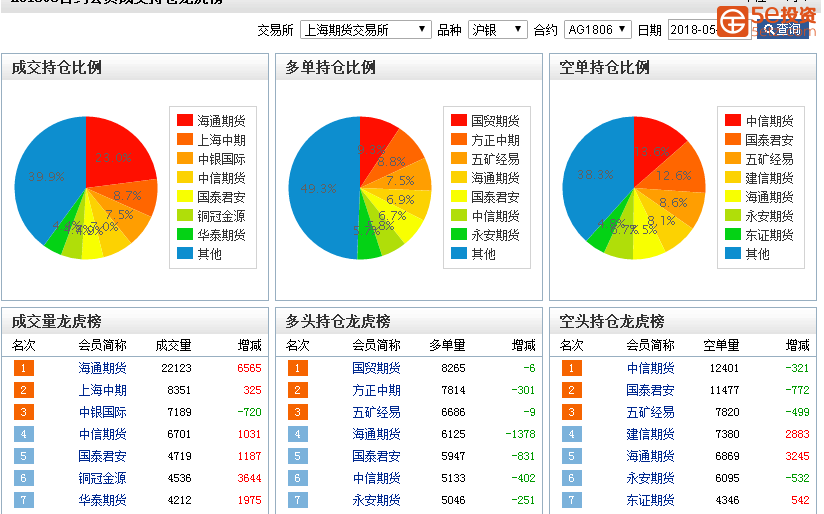Click red 海通期货 legend swatch in 成交持仓比例
The height and width of the screenshot is (514, 824).
185,120
